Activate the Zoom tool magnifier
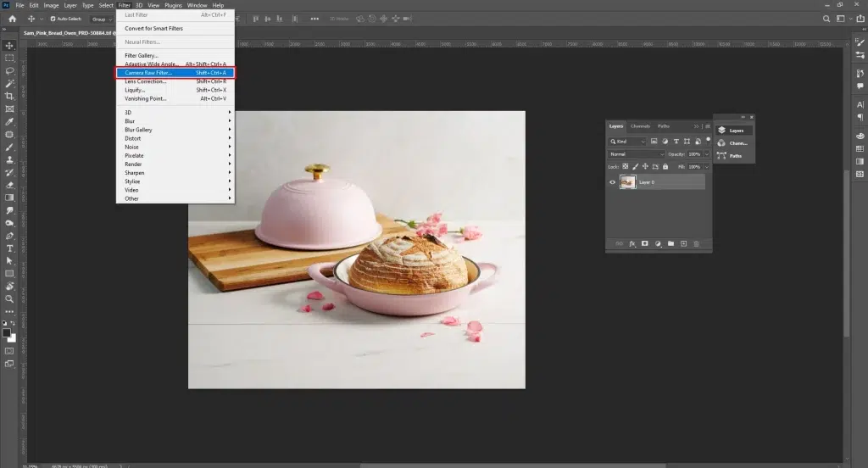Image resolution: width=868 pixels, height=468 pixels. click(x=9, y=298)
